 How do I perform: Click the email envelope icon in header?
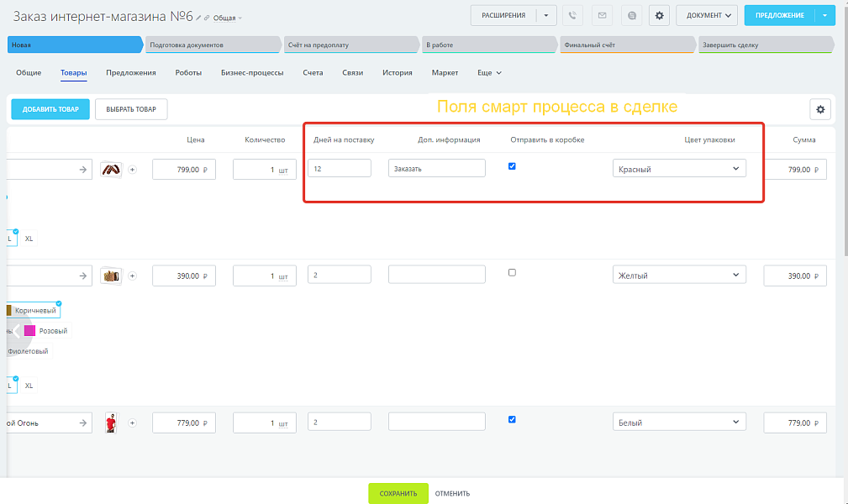[x=601, y=15]
